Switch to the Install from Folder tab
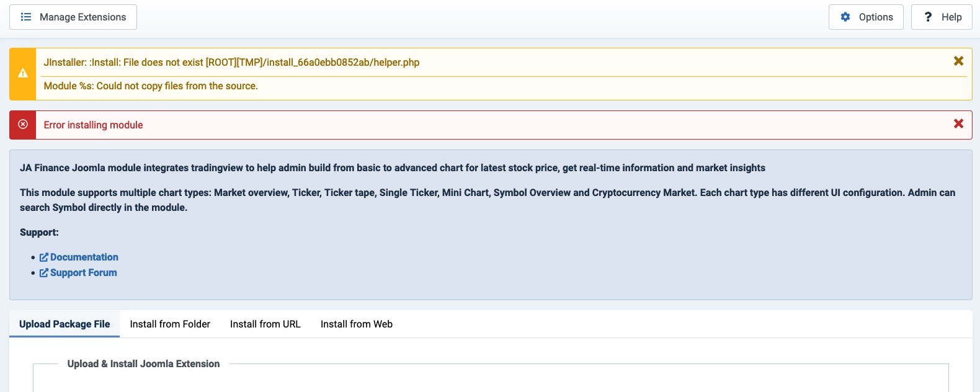Image resolution: width=980 pixels, height=392 pixels. point(170,324)
